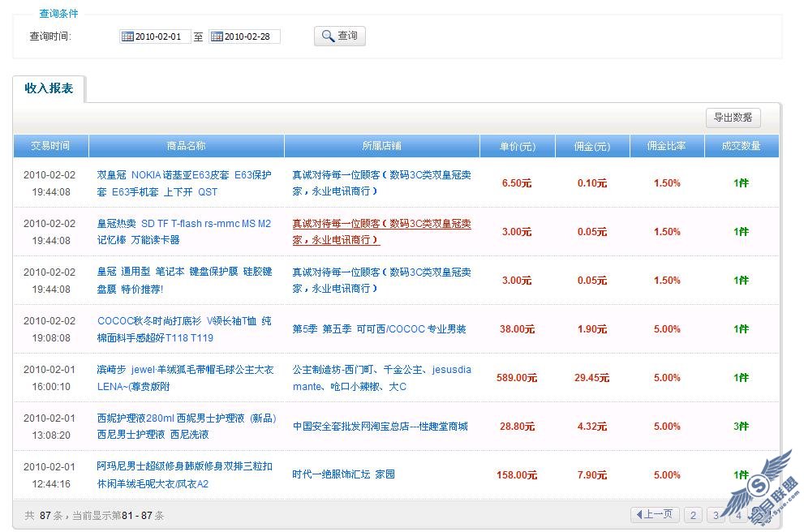Open the calendar icon beside end date 2010-02-28
804x532 pixels.
click(x=217, y=36)
